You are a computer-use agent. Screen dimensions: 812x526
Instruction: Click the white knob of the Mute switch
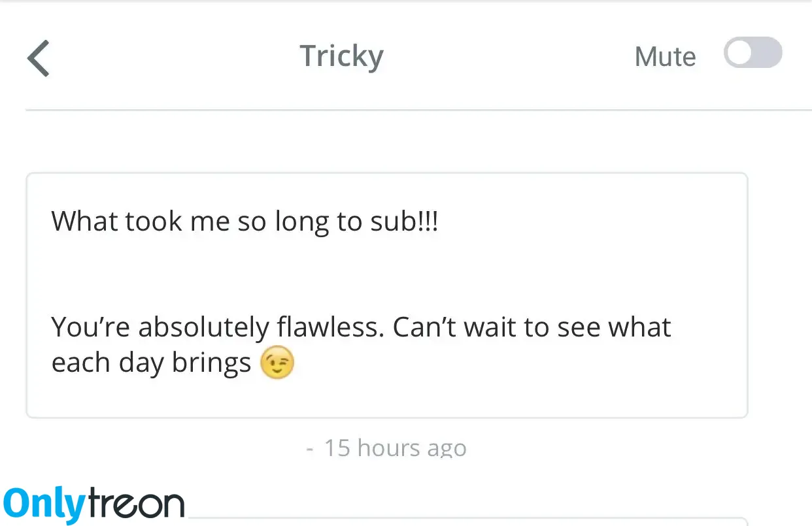(739, 53)
